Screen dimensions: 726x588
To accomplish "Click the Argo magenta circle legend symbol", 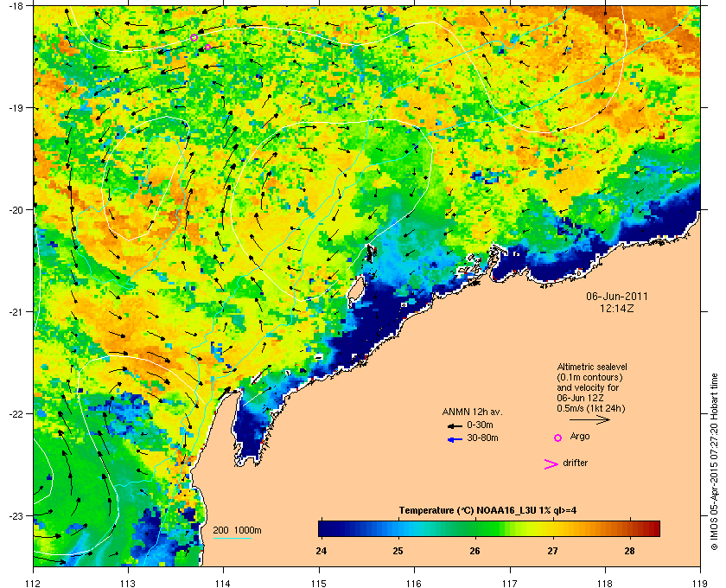I will click(x=558, y=438).
